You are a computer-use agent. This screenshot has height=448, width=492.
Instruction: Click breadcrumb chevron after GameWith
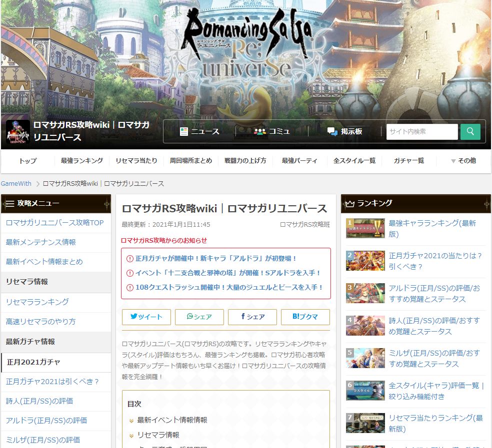coord(37,184)
